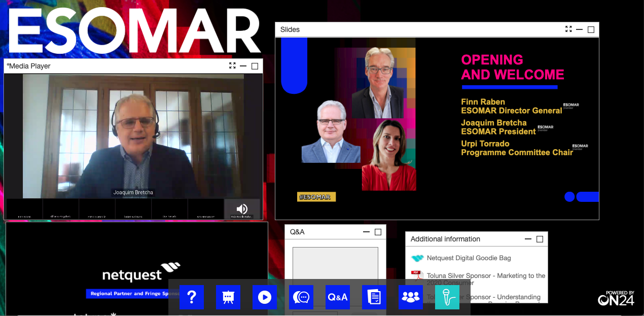This screenshot has width=644, height=316.
Task: Click the Additional information window title
Action: [445, 239]
